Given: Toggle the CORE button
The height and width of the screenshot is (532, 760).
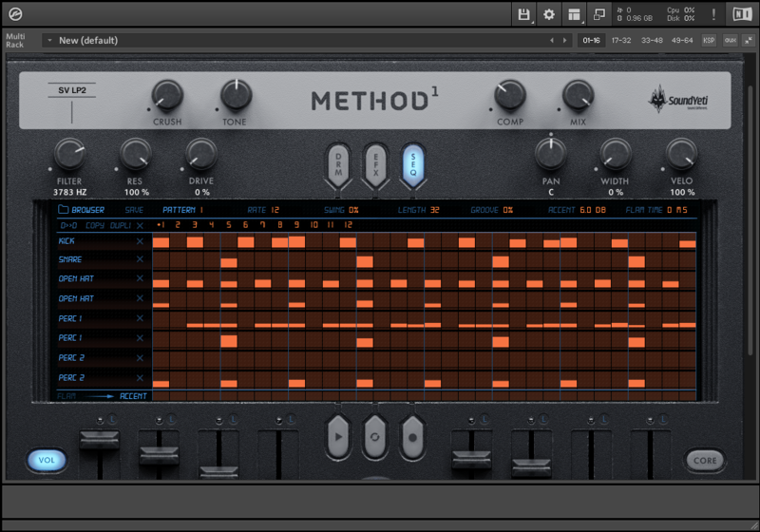Looking at the screenshot, I should coord(705,461).
